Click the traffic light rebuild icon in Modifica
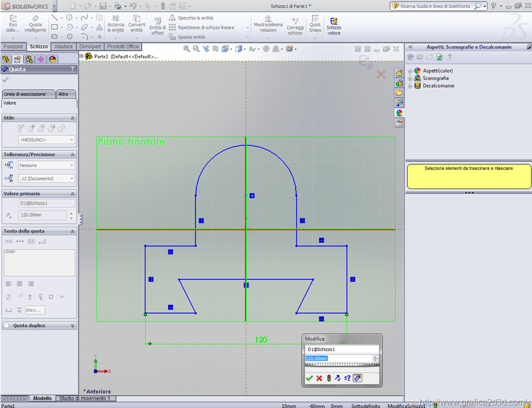 (328, 378)
